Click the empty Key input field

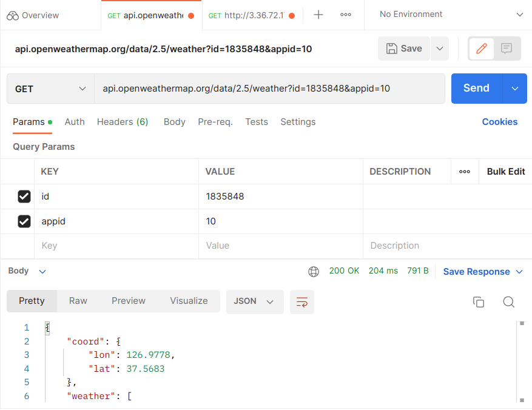pyautogui.click(x=116, y=246)
